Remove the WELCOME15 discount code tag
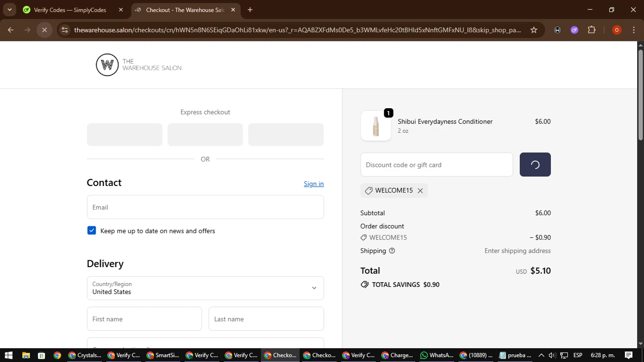The width and height of the screenshot is (644, 362). (x=420, y=191)
